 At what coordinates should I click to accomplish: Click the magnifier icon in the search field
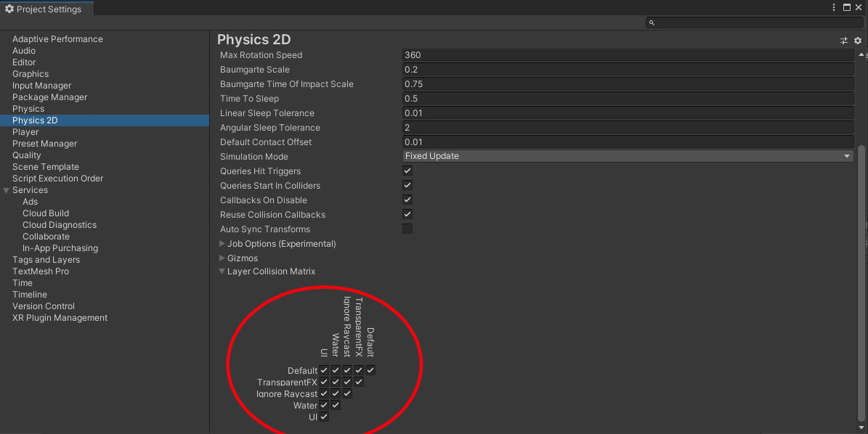click(x=652, y=22)
